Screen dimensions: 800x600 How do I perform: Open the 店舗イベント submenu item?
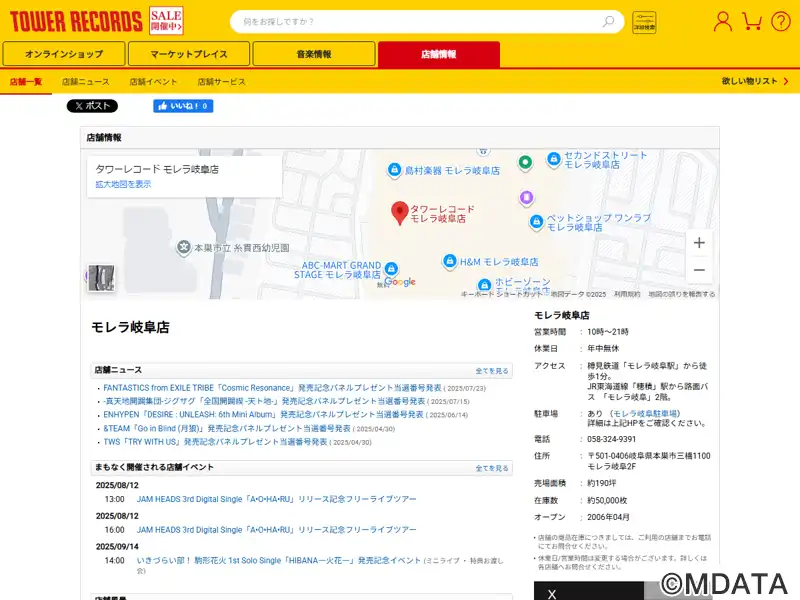click(x=153, y=82)
